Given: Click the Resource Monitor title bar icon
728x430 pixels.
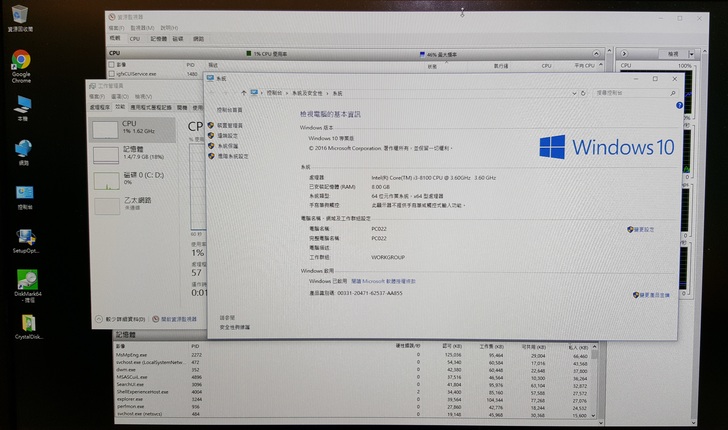Looking at the screenshot, I should point(111,17).
